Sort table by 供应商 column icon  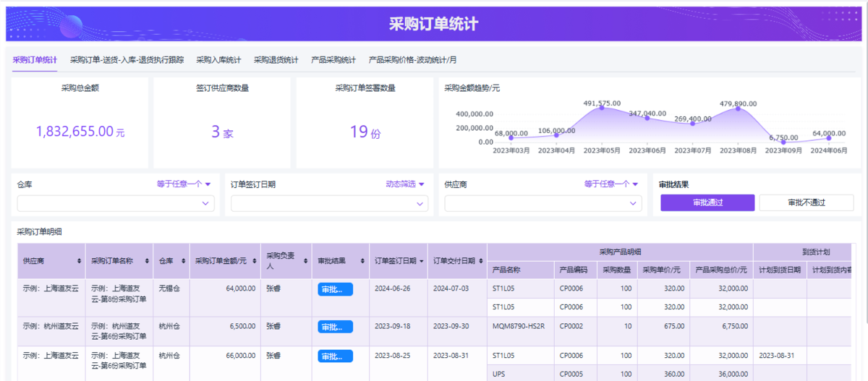[x=79, y=261]
